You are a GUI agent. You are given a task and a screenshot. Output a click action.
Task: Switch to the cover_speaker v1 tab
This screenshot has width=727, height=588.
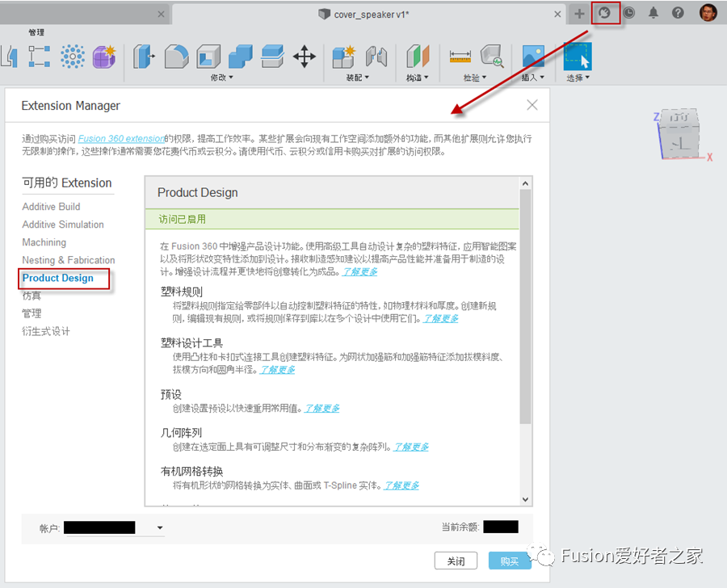pos(369,15)
